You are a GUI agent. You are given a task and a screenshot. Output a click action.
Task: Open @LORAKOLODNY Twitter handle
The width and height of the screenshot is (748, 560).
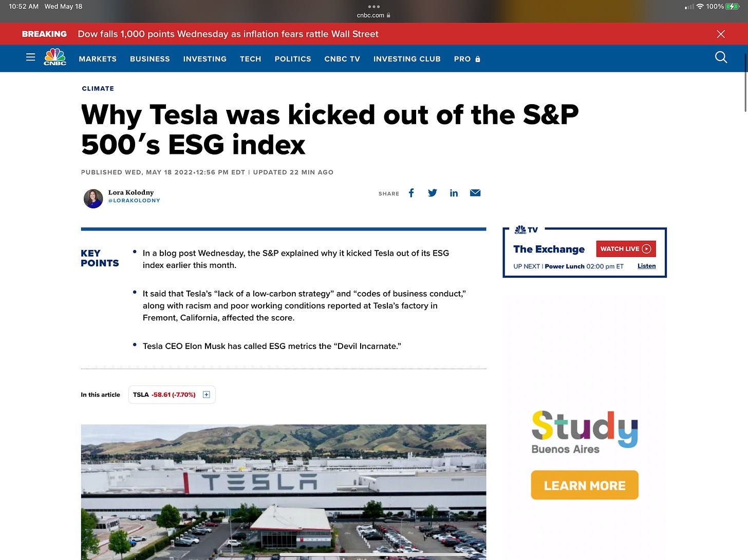pyautogui.click(x=134, y=201)
